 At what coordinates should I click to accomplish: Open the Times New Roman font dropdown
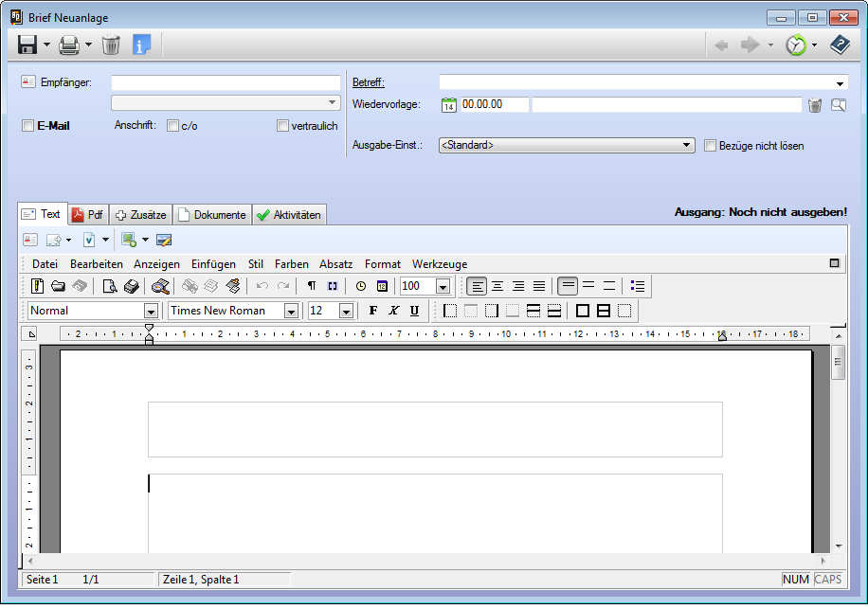pyautogui.click(x=291, y=312)
